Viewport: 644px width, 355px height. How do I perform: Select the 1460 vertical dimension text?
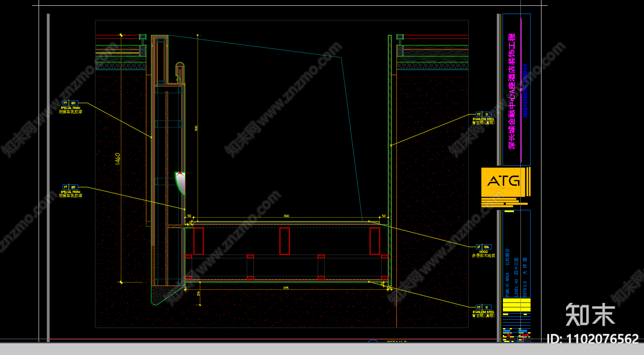(x=117, y=159)
